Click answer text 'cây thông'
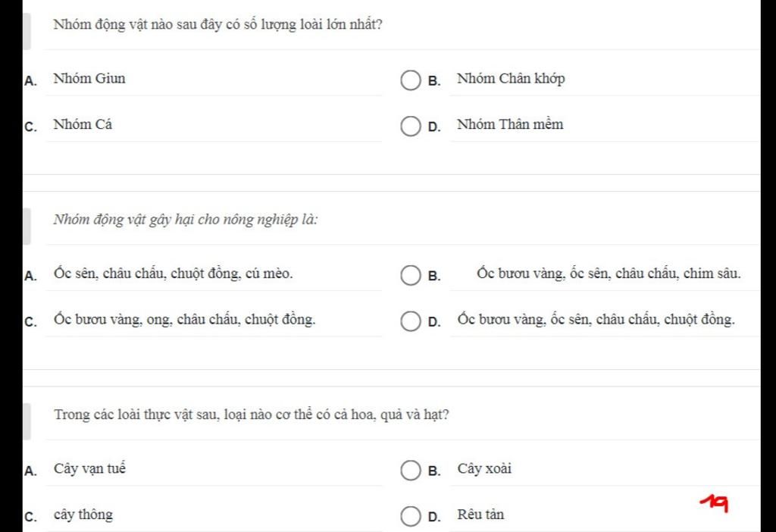Screen dimensions: 776x532 pyautogui.click(x=83, y=515)
